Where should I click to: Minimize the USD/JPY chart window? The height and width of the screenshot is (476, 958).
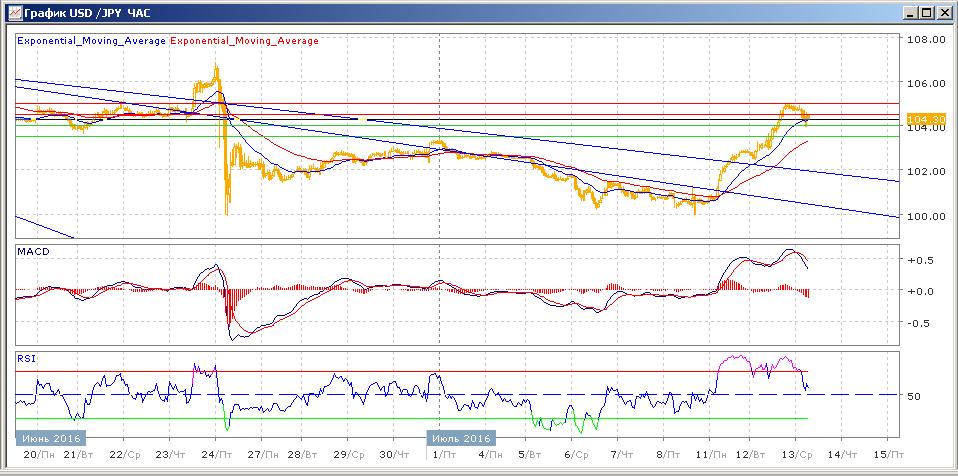911,12
